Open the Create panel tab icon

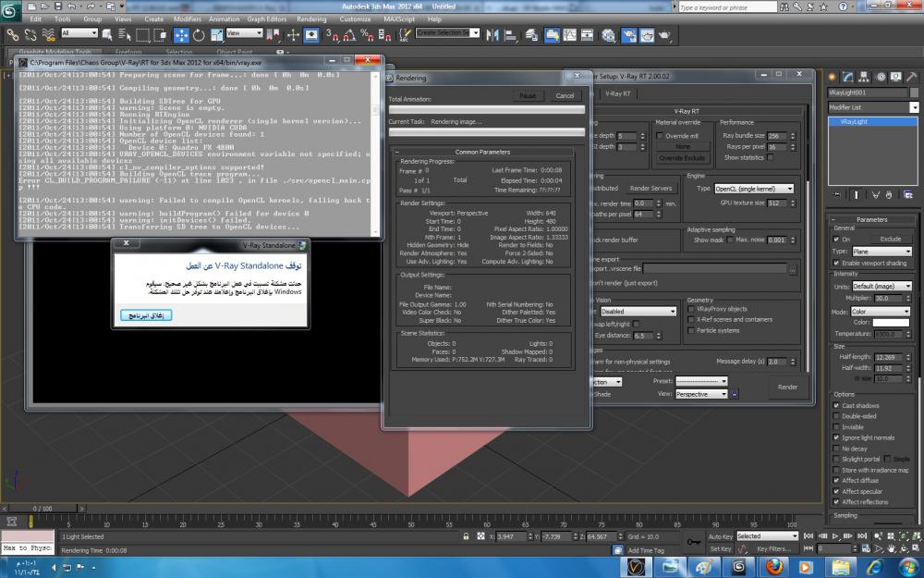coord(833,77)
